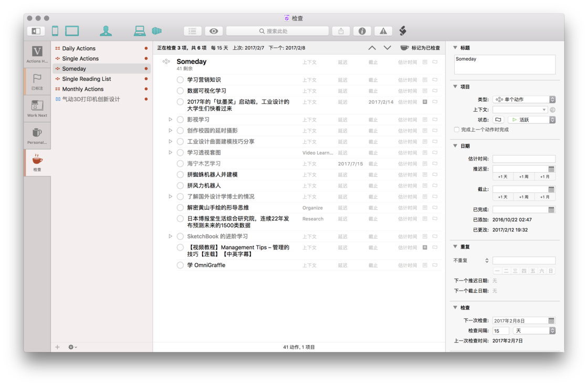Click the list layout toolbar button
This screenshot has height=386, width=588.
[x=192, y=31]
